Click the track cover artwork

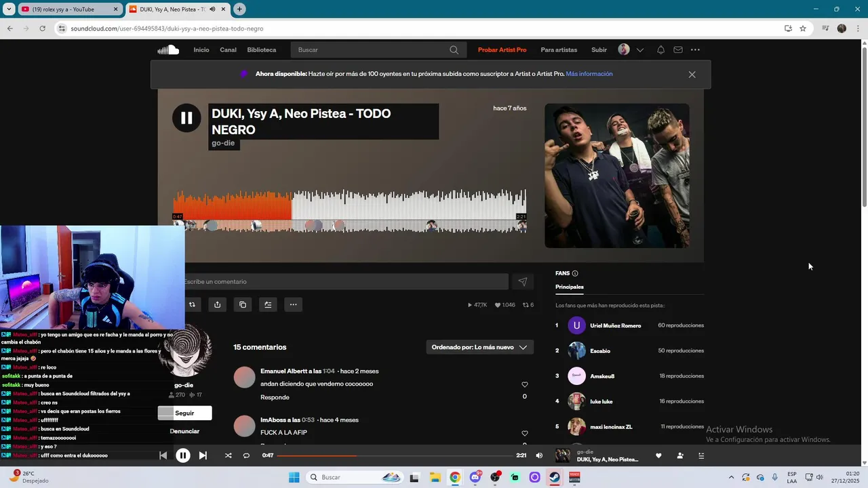tap(617, 176)
